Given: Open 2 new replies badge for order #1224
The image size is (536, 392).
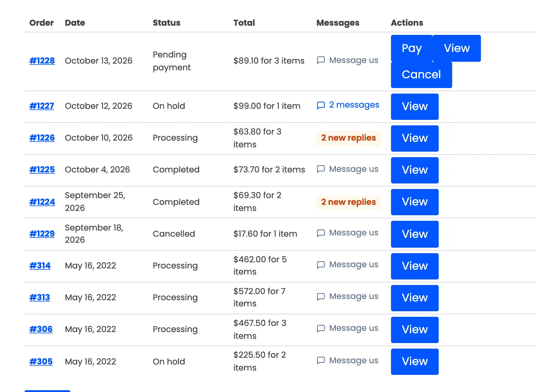Looking at the screenshot, I should [x=348, y=202].
